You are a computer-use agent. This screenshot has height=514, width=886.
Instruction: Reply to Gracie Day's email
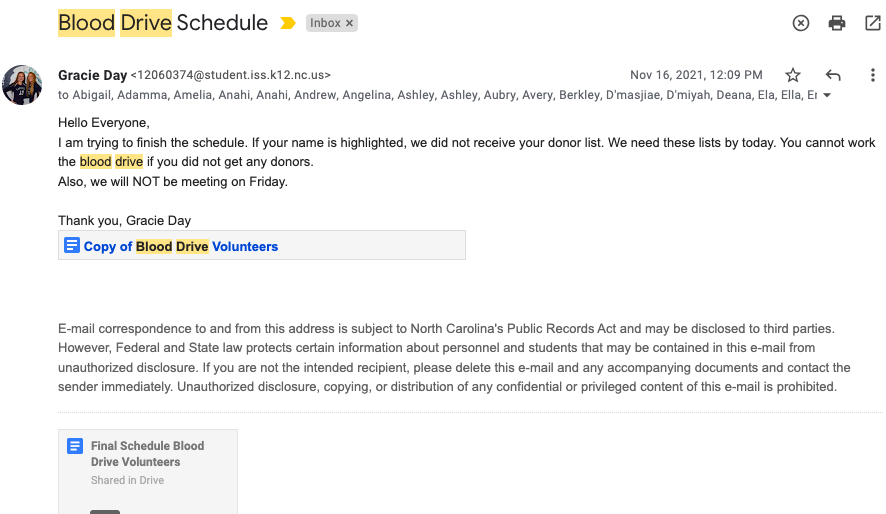click(833, 75)
